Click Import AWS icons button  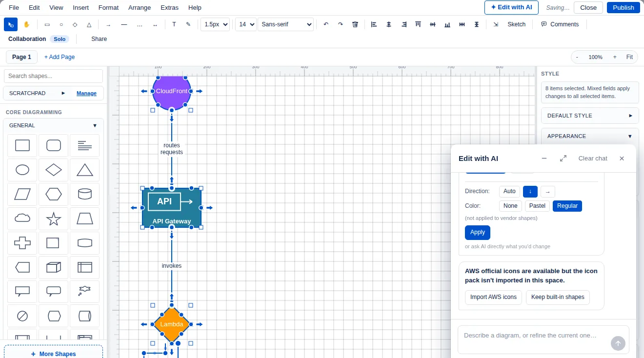point(493,297)
